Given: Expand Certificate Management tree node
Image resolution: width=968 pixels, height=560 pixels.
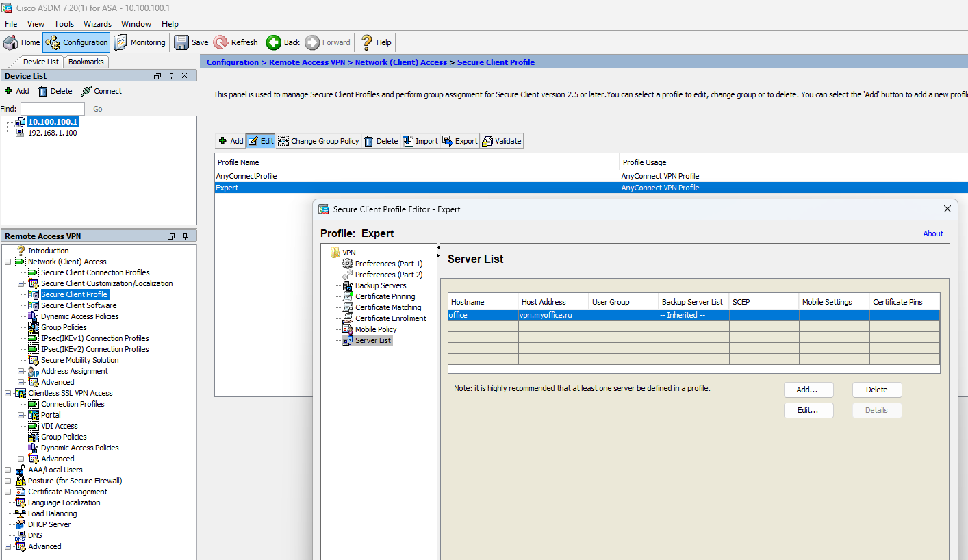Looking at the screenshot, I should pyautogui.click(x=8, y=492).
